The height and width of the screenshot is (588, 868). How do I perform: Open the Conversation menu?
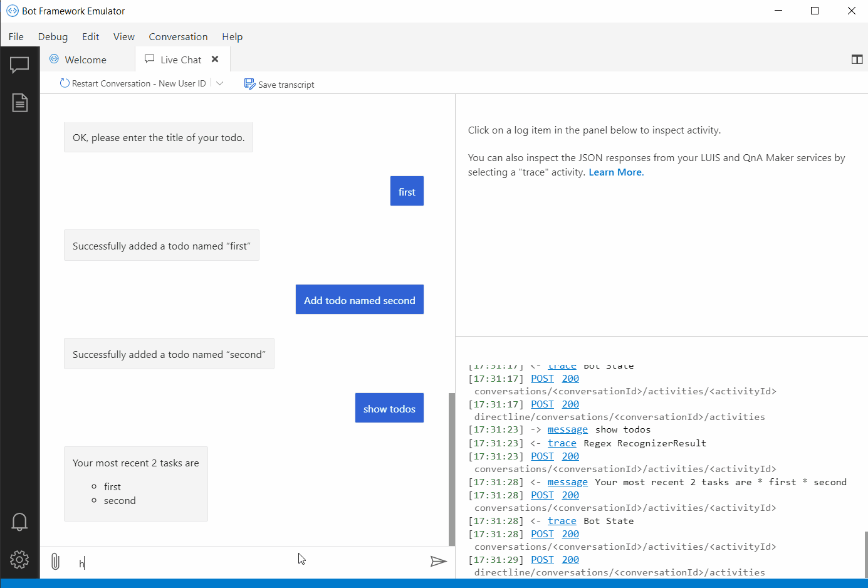coord(178,36)
